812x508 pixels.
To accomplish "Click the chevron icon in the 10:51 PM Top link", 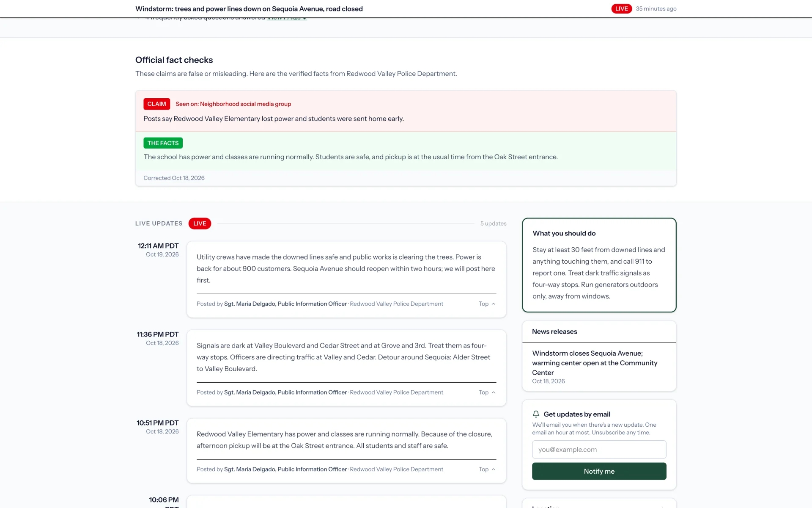I will (x=494, y=469).
